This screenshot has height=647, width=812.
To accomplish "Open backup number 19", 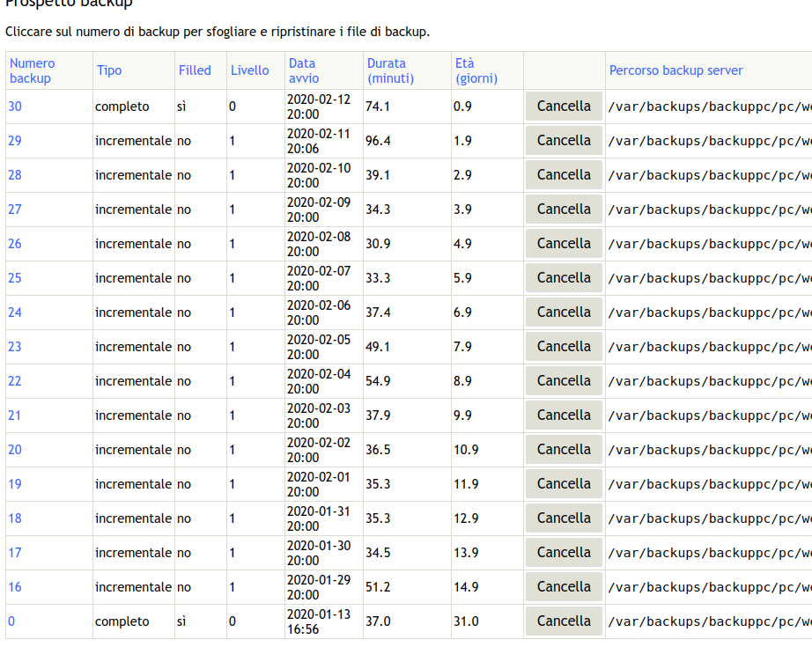I will [15, 484].
